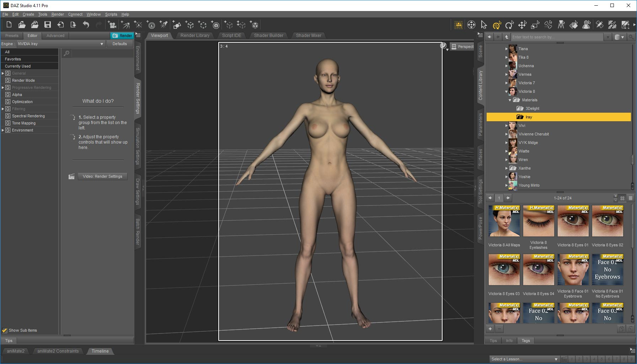Activate the Joint Editor tool
This screenshot has height=364, width=637.
coord(599,25)
